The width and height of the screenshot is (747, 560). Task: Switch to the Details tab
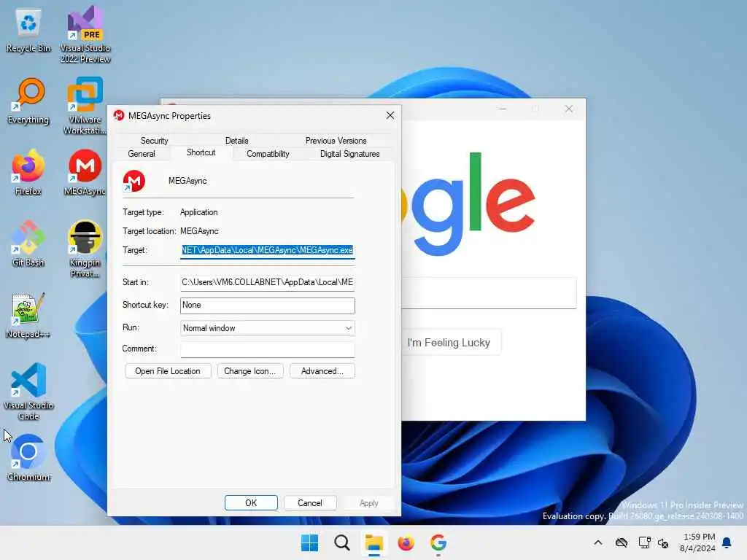point(237,141)
